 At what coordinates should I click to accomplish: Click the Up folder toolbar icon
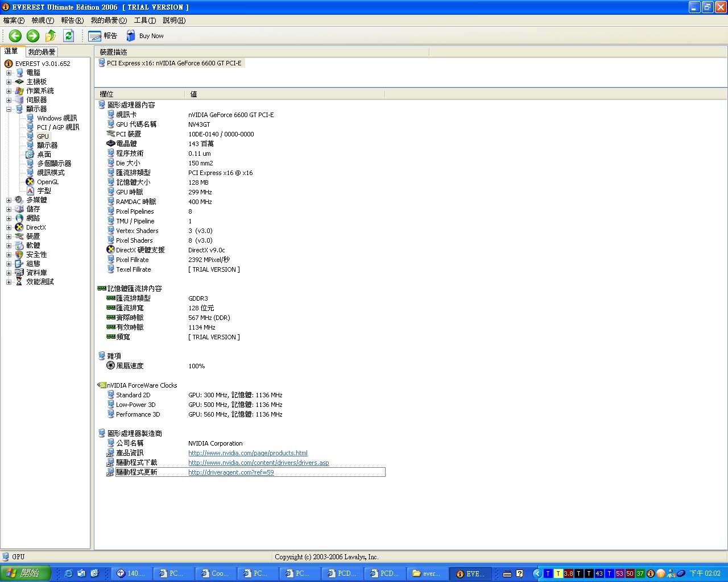51,36
